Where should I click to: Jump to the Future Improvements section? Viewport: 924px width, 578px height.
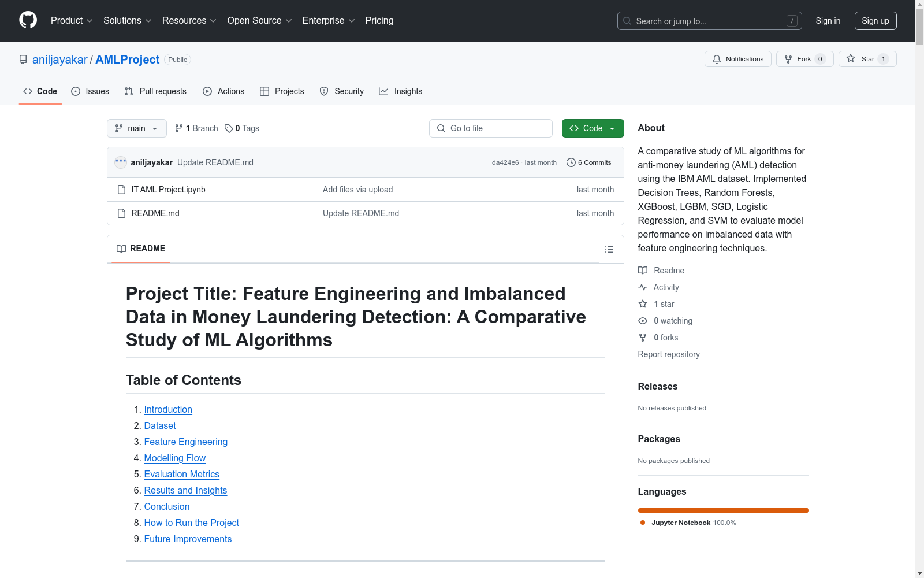pos(188,539)
